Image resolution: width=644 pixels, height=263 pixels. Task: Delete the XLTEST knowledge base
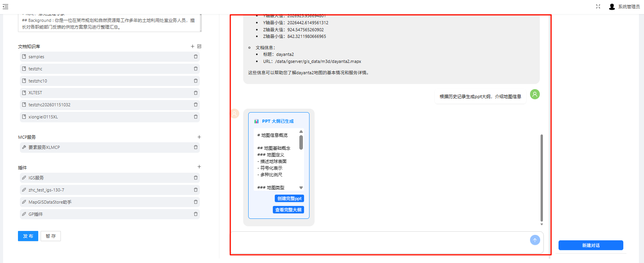(x=196, y=93)
